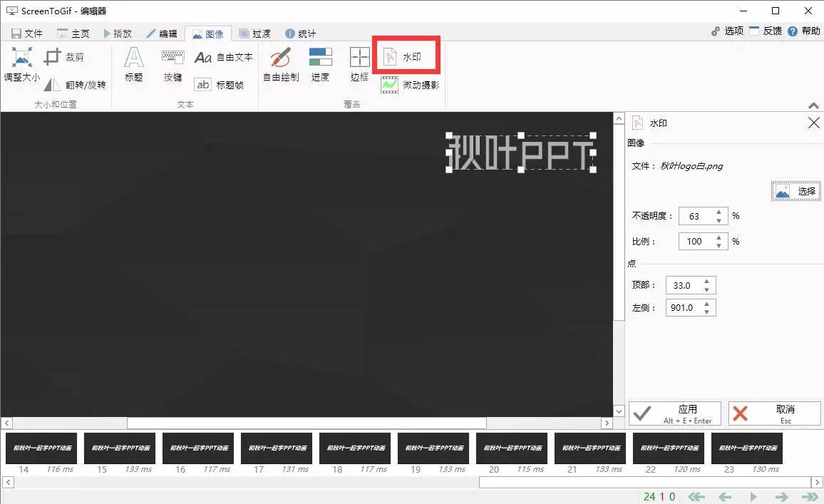Collapse the ribbon using the chevron arrow
The width and height of the screenshot is (824, 504).
tap(813, 105)
